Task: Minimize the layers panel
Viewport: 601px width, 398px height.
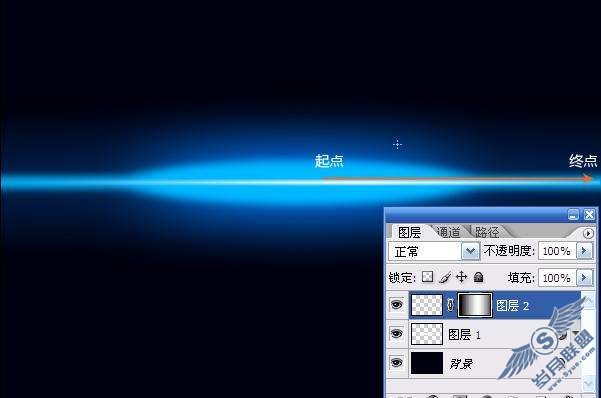Action: [x=573, y=215]
